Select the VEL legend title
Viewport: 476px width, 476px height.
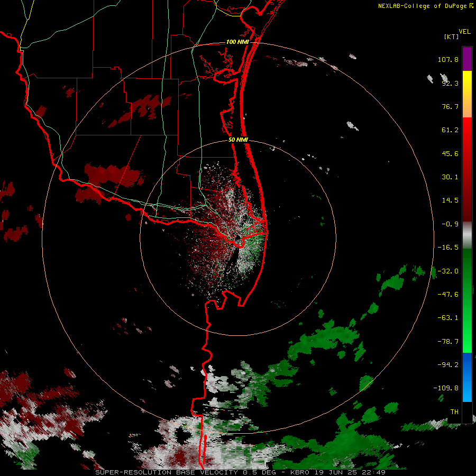(464, 31)
